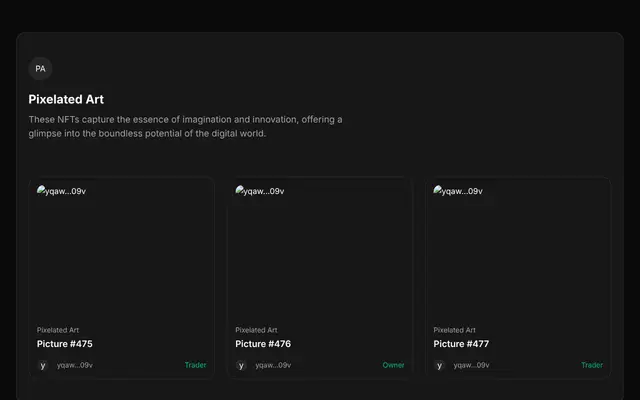This screenshot has height=400, width=640.
Task: Click the y avatar on the Picture #476 card
Action: tap(241, 365)
